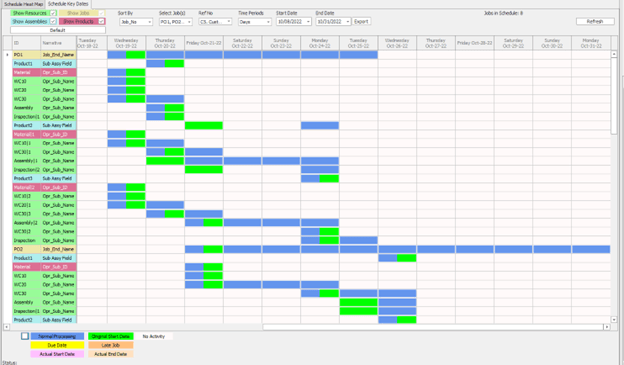The width and height of the screenshot is (624, 365).
Task: Toggle the Show Assemblies checkbox
Action: (53, 21)
